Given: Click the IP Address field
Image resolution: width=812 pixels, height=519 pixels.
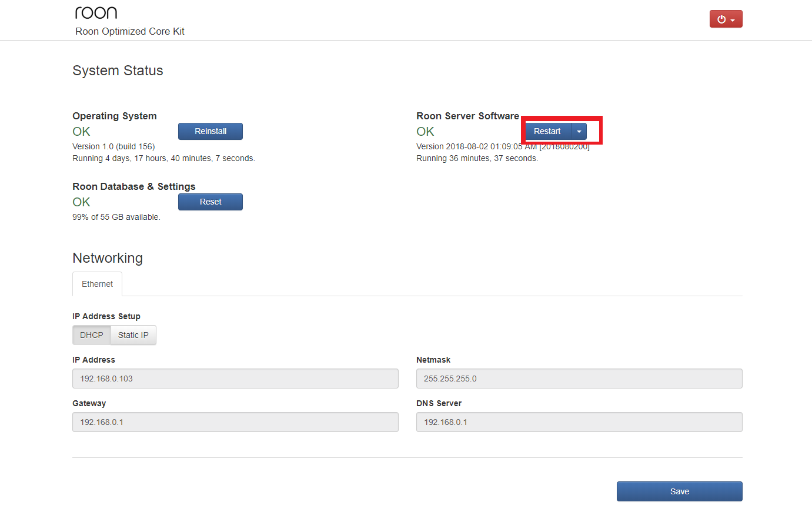Looking at the screenshot, I should pos(235,379).
